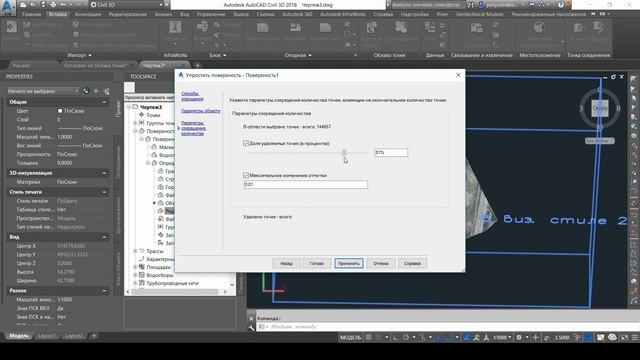Select Трубопроводные сети in the Toolspace tree
This screenshot has width=640, height=360.
tap(172, 283)
